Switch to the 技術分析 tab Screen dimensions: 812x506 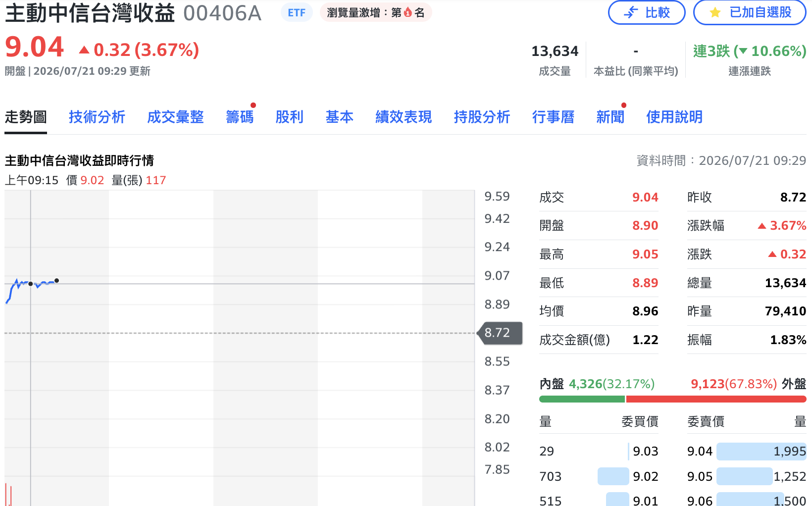97,117
